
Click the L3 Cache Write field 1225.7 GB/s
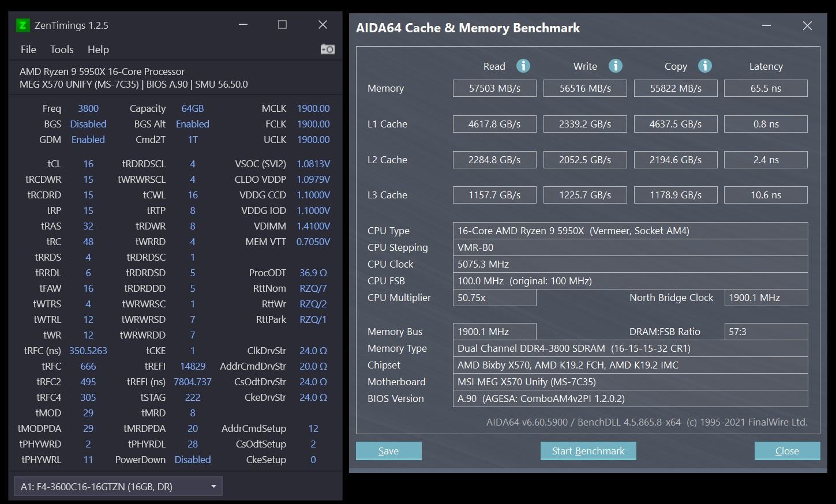click(585, 195)
